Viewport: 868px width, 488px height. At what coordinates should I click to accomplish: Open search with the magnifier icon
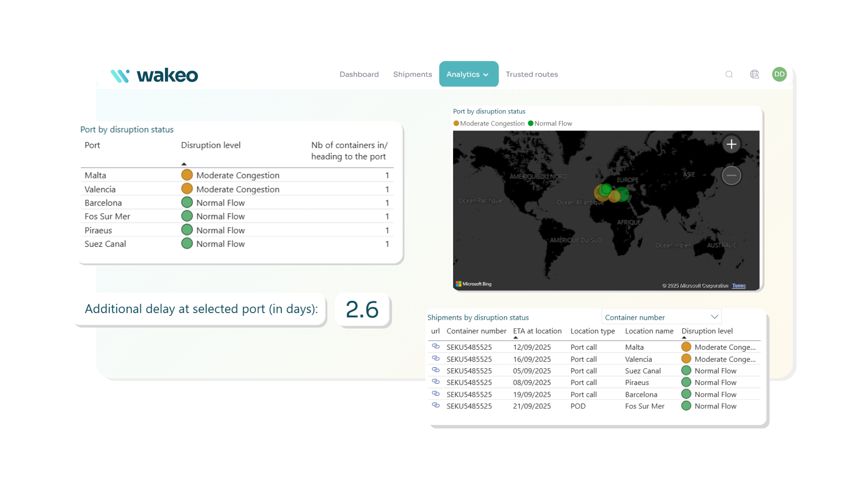[729, 75]
